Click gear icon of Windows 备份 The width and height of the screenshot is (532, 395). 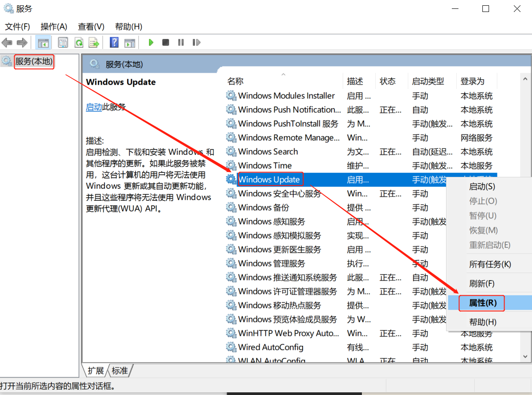[231, 207]
